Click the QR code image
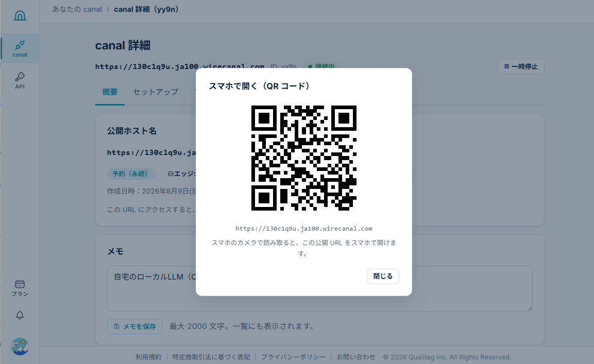Image resolution: width=594 pixels, height=364 pixels. [304, 158]
